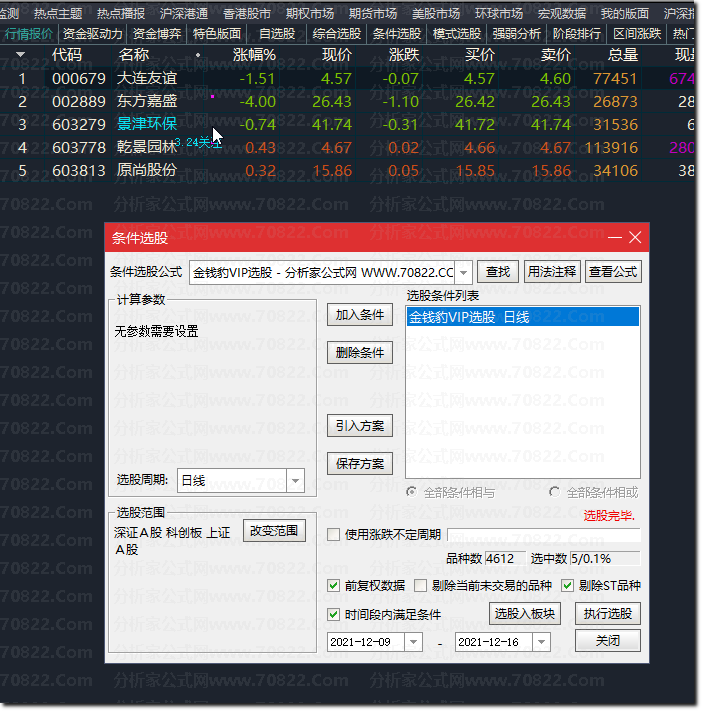The image size is (703, 711).
Task: Click the 执行选股 button
Action: click(x=608, y=614)
